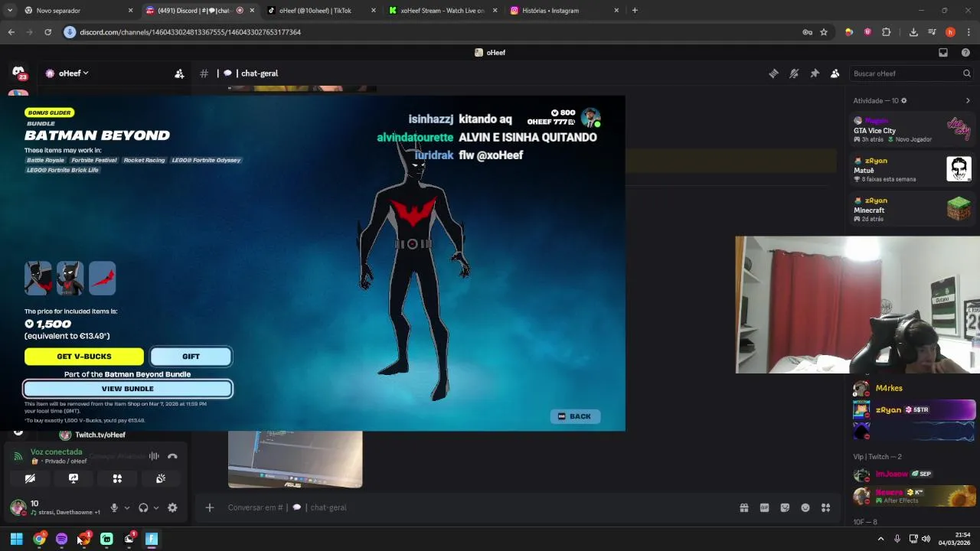Open zRyan's Matuê activity card

tap(913, 169)
